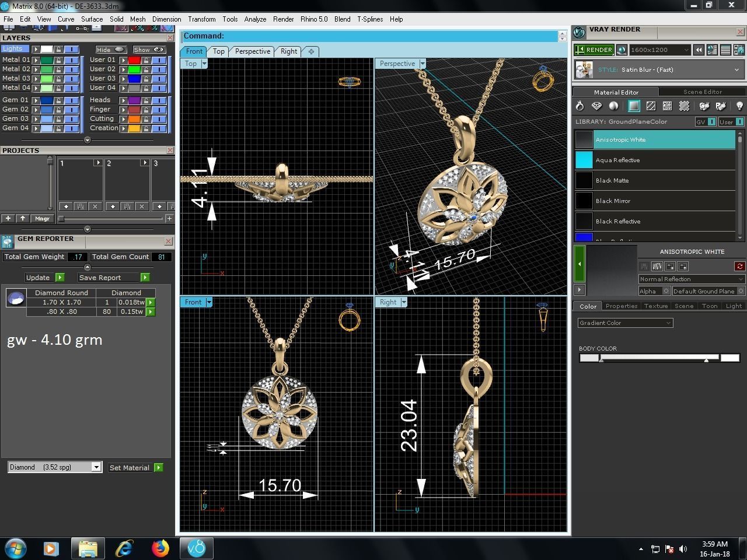Click the Command input field
747x560 pixels.
point(370,36)
